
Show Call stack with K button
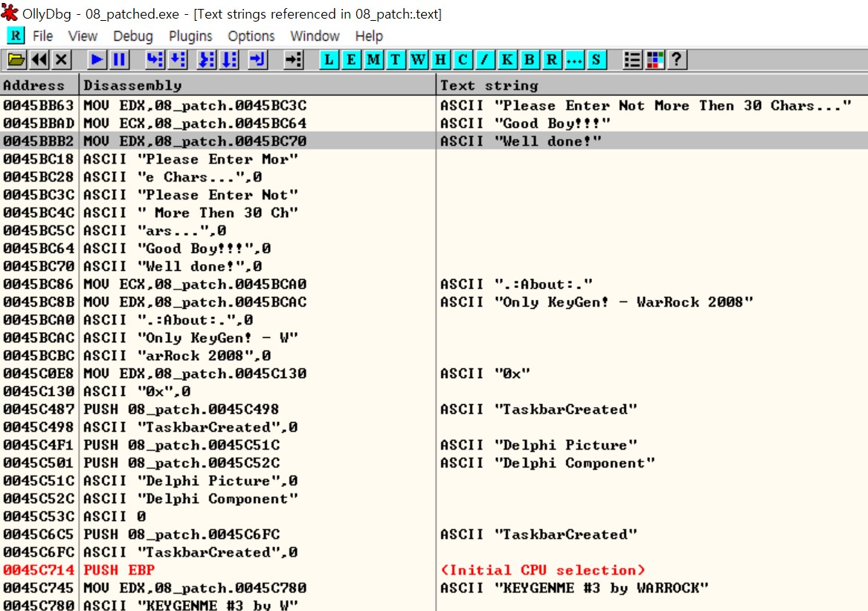tap(507, 60)
